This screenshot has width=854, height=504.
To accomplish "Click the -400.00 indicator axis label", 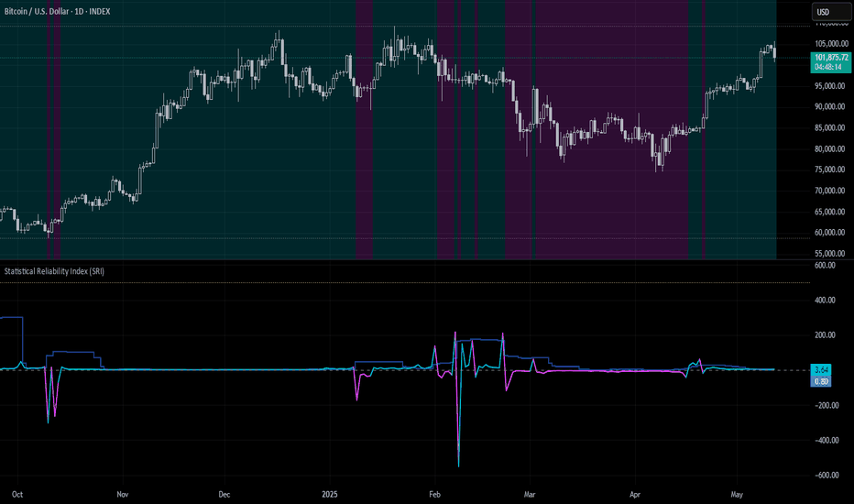I will tap(825, 440).
